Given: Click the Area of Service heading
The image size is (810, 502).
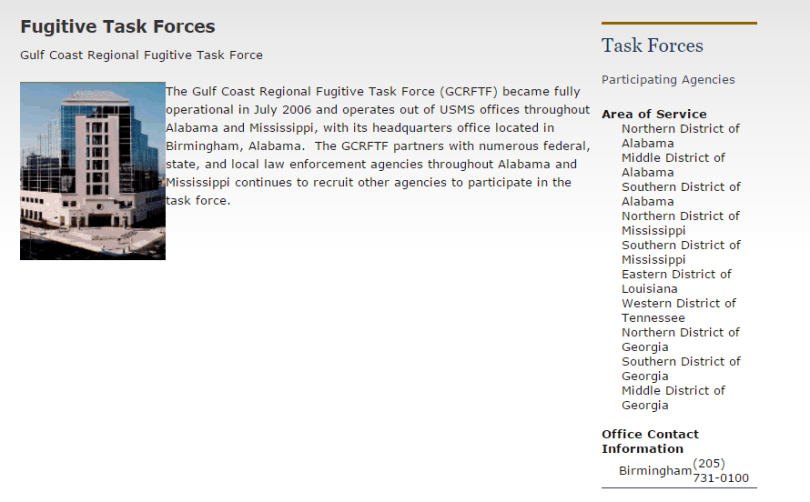Looking at the screenshot, I should click(653, 114).
